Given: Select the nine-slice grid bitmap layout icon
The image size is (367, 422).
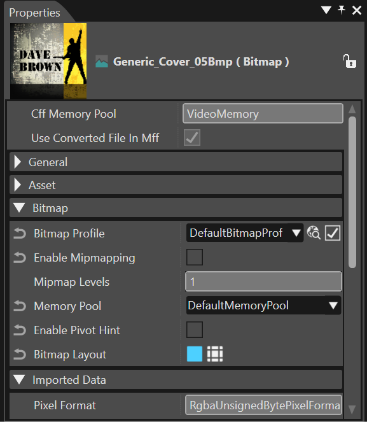Looking at the screenshot, I should (x=215, y=354).
